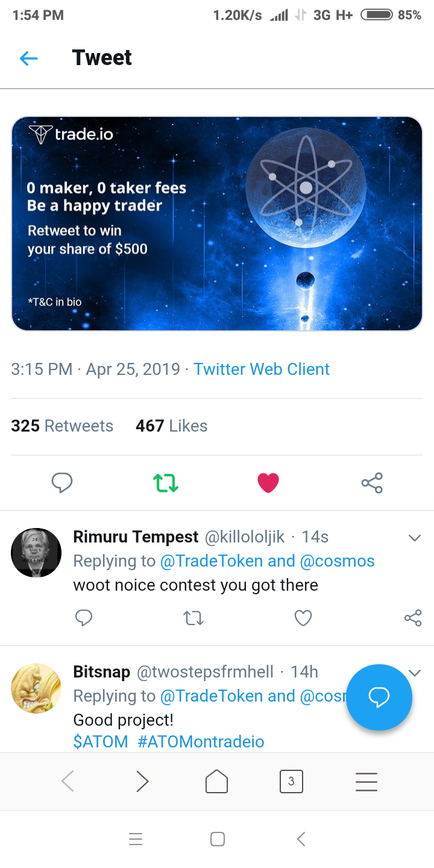The width and height of the screenshot is (434, 868).
Task: Open Twitter Web Client link
Action: (x=262, y=369)
